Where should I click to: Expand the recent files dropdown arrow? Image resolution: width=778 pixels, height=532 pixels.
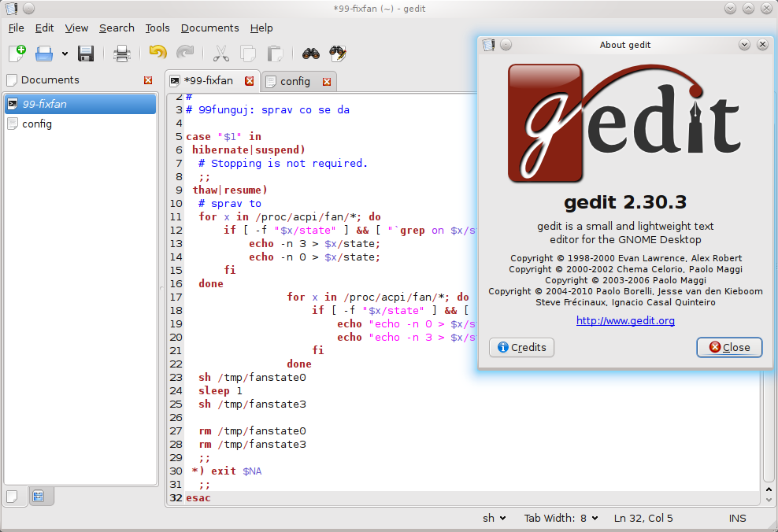coord(65,54)
